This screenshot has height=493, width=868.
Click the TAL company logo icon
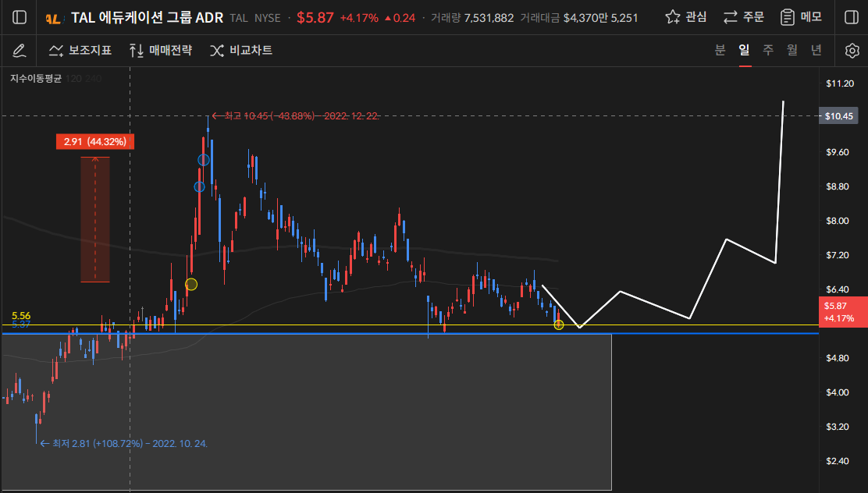point(53,18)
